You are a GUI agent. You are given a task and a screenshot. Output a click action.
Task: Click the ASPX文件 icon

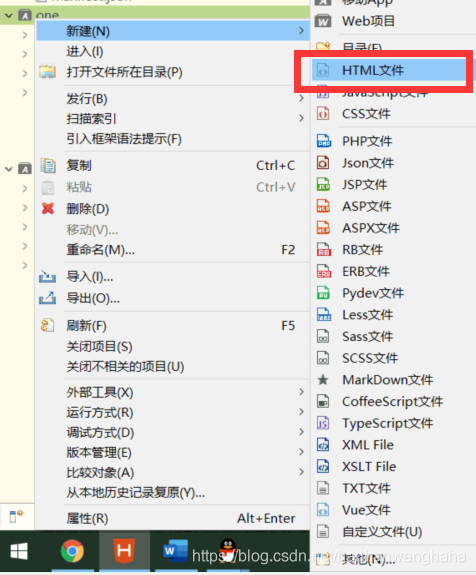323,227
